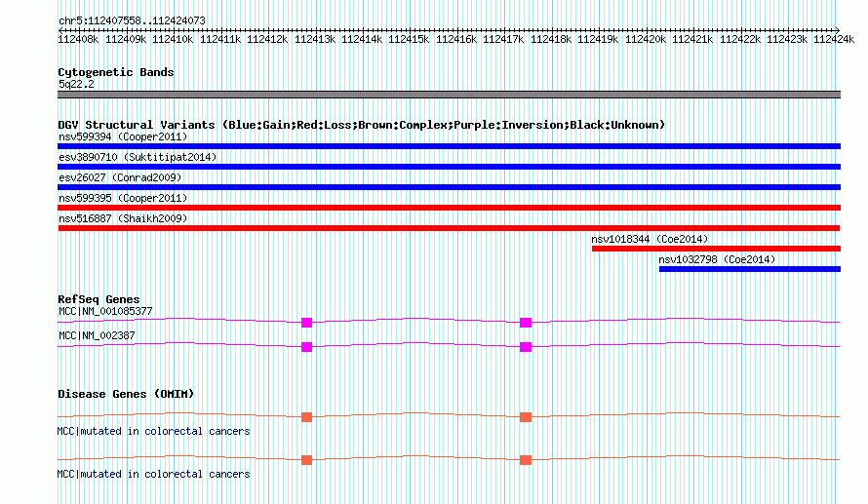
Task: Click first exon of MCC|NM_002387
Action: (x=306, y=347)
